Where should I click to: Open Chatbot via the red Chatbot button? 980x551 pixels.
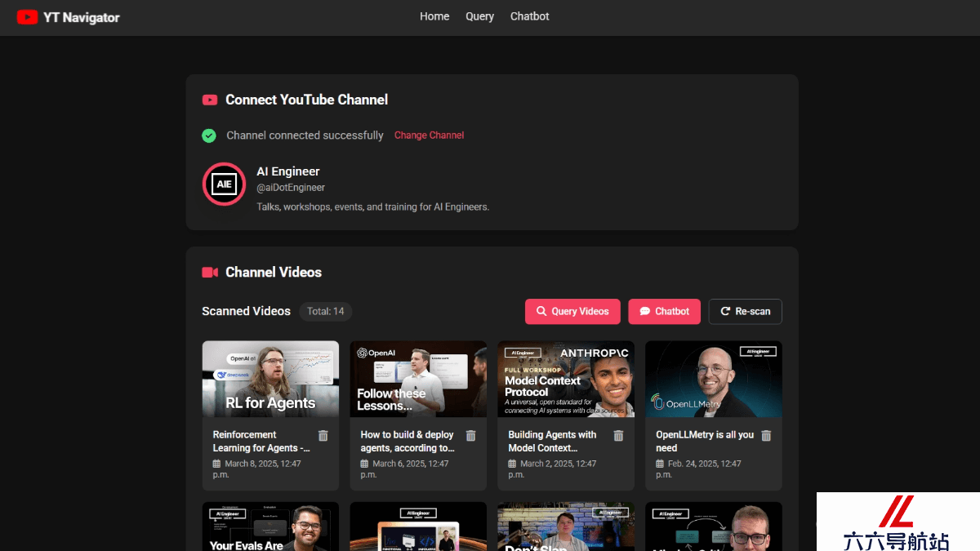[664, 312]
